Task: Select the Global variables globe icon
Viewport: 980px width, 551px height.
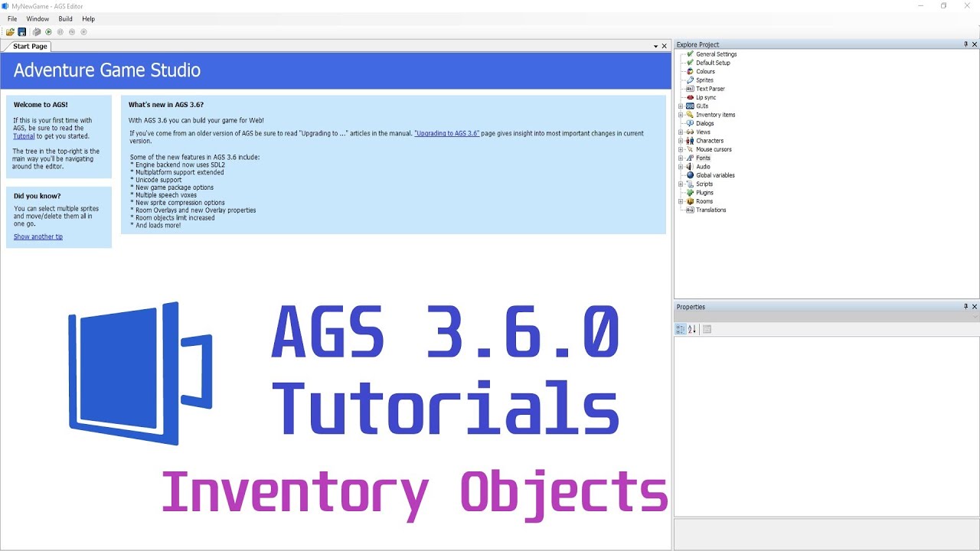Action: [x=690, y=175]
